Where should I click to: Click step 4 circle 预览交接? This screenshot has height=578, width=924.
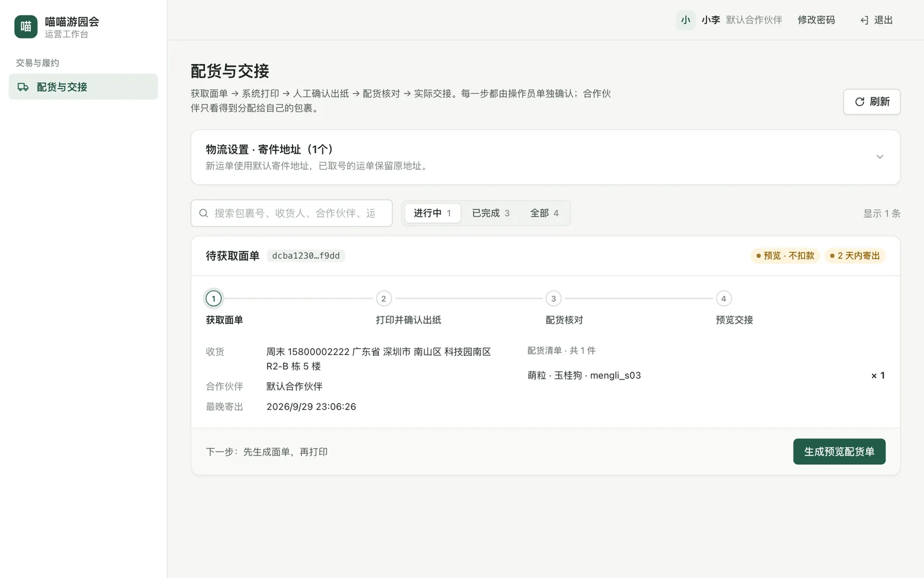(x=724, y=298)
